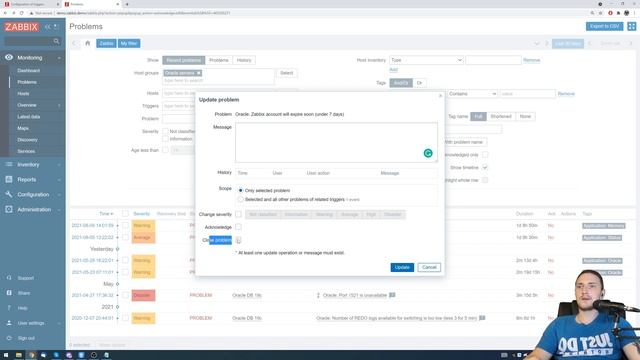Open the tag Contains operator dropdown

coord(472,94)
